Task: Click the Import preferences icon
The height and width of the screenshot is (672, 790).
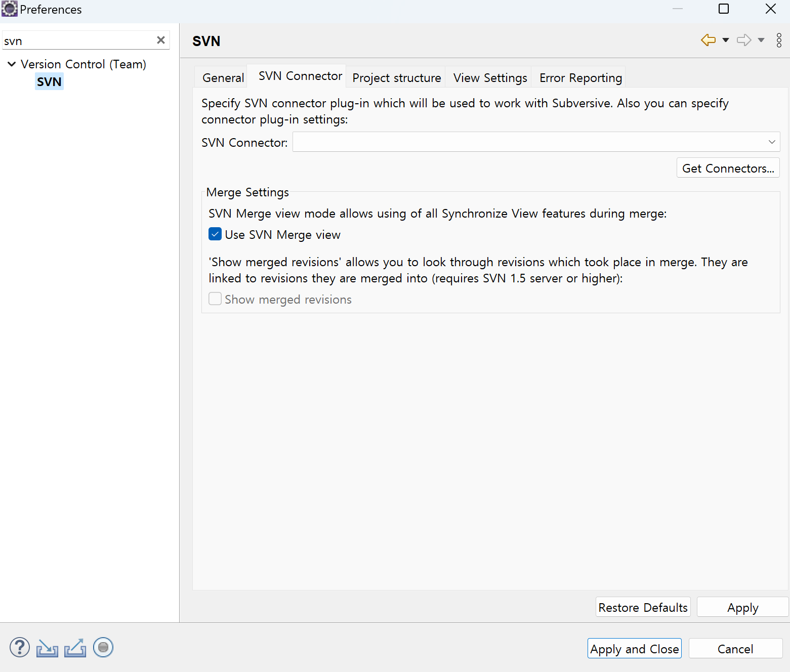Action: click(47, 648)
